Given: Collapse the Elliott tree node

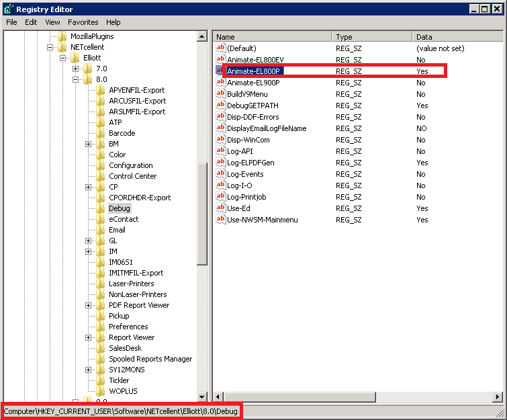Looking at the screenshot, I should tap(62, 58).
